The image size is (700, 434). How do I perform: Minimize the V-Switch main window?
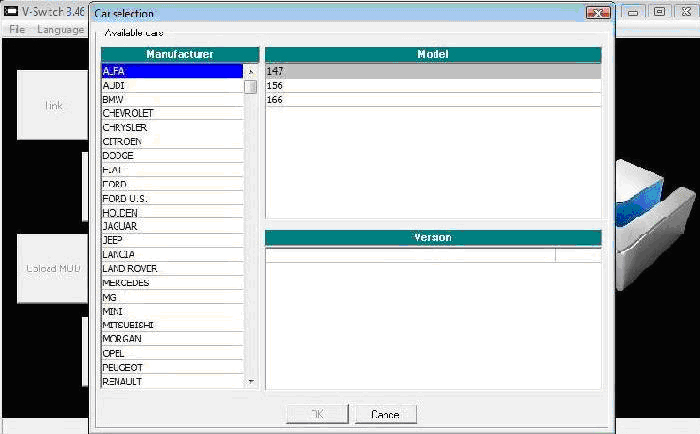[633, 13]
